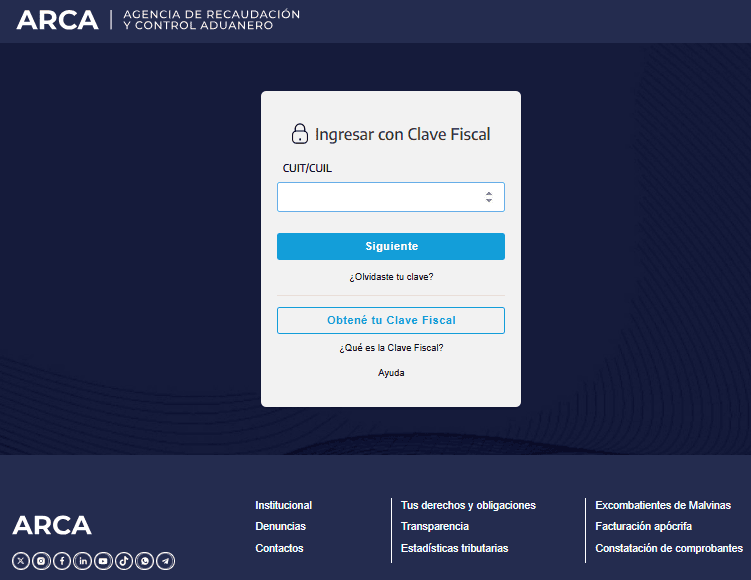The image size is (751, 580).
Task: Decrease CUIT/CUIL value with spinner down arrow
Action: tap(489, 200)
